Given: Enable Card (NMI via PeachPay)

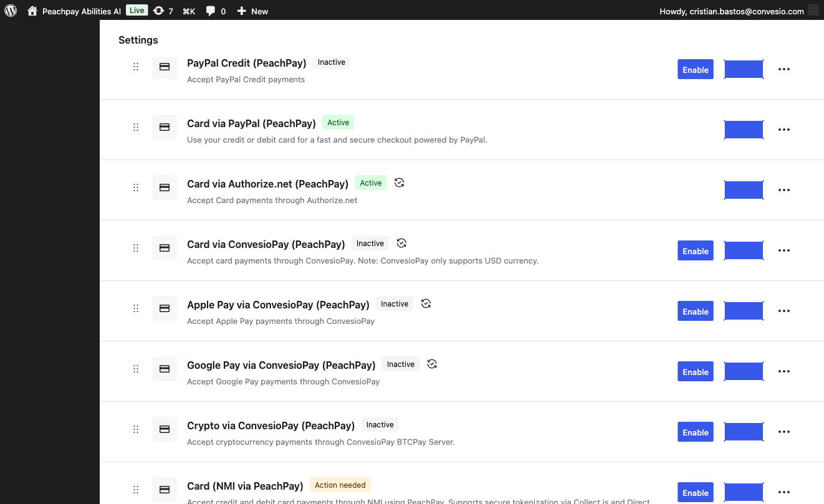Looking at the screenshot, I should click(696, 493).
